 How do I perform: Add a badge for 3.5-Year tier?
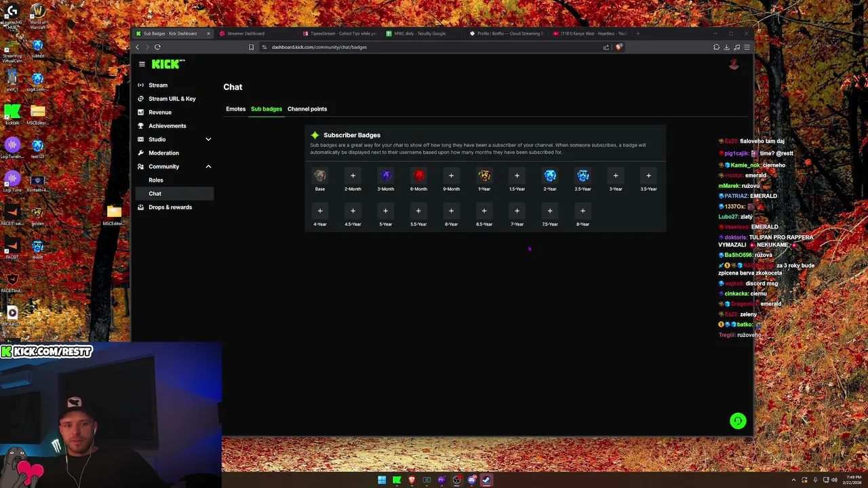(x=648, y=176)
